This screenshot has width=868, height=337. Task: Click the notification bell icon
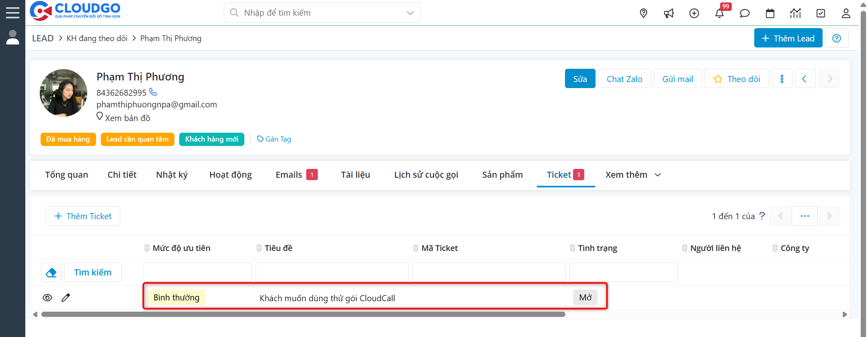click(719, 13)
